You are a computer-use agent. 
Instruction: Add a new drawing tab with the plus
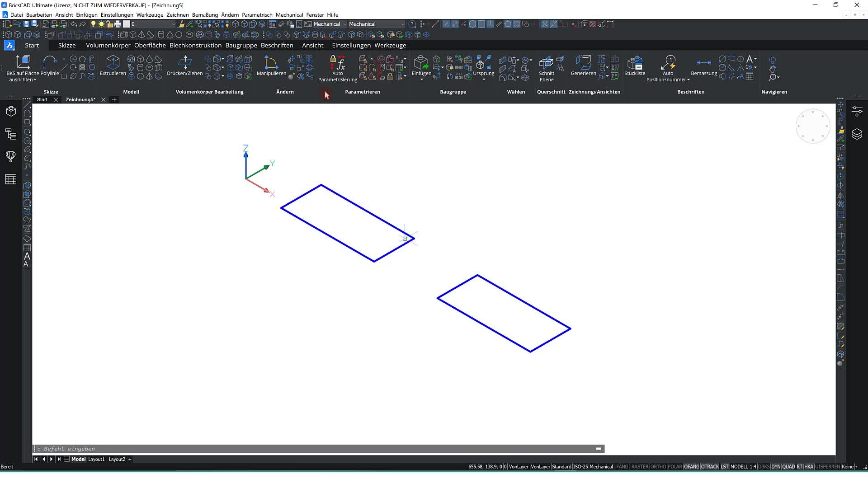(114, 99)
